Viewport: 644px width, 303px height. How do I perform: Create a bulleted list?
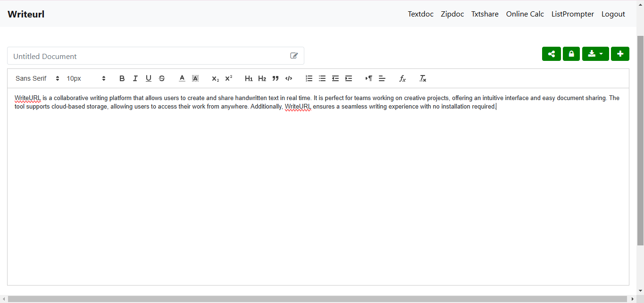coord(322,78)
